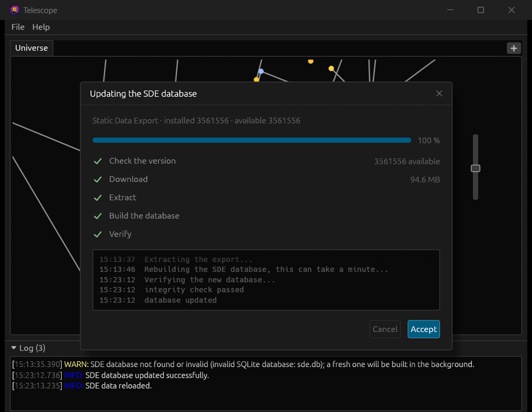
Task: Collapse the Log panel triangle
Action: click(x=13, y=348)
